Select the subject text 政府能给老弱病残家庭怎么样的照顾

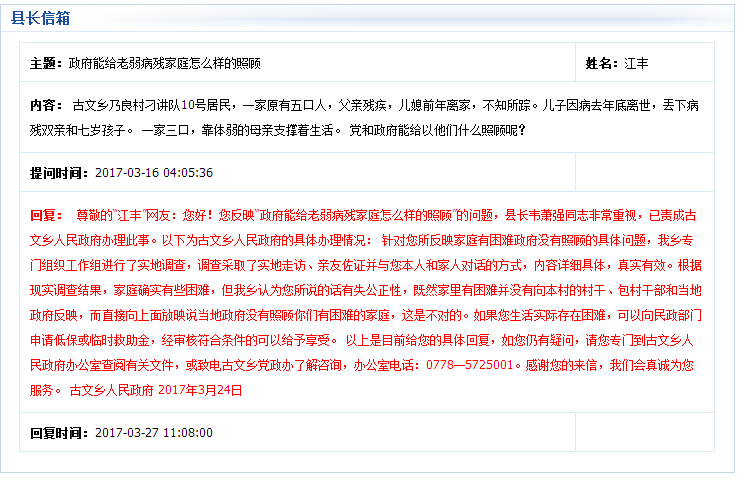click(164, 63)
